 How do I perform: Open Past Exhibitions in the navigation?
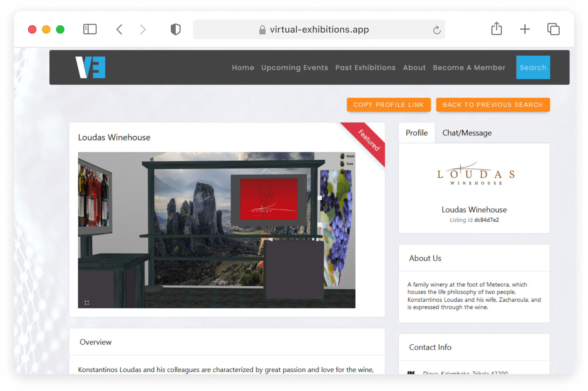tap(365, 68)
